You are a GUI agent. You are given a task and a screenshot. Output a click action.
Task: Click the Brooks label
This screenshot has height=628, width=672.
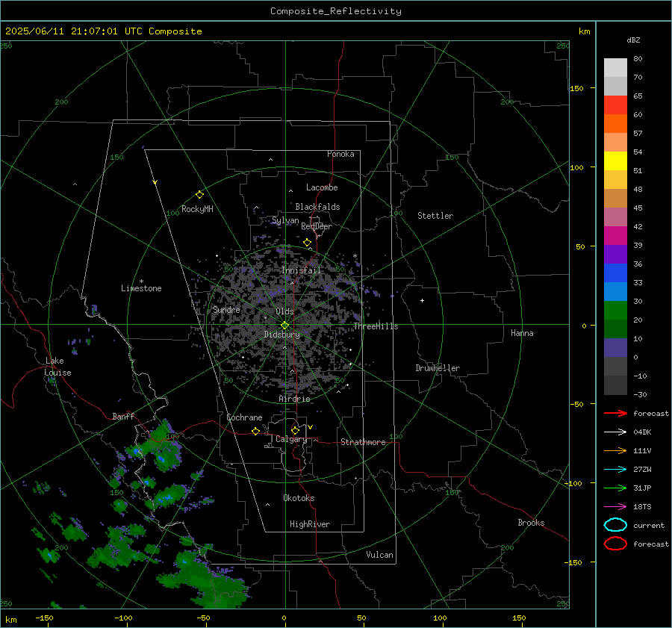(531, 523)
